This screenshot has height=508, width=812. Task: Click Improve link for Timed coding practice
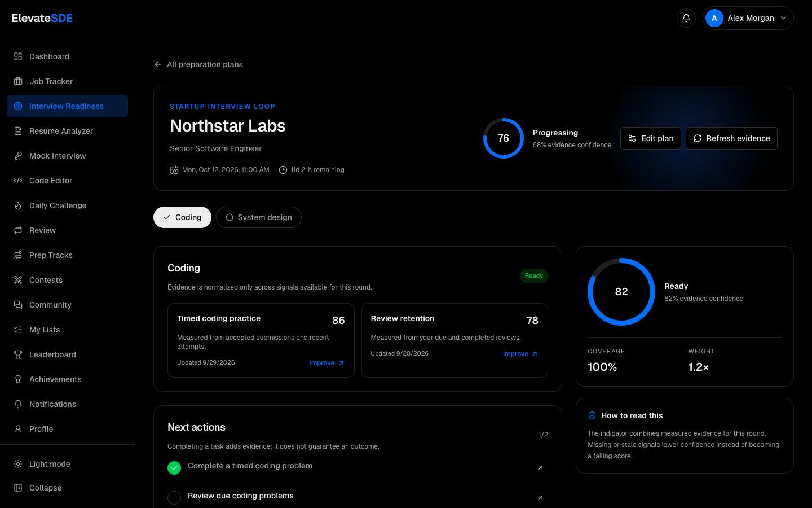tap(326, 363)
